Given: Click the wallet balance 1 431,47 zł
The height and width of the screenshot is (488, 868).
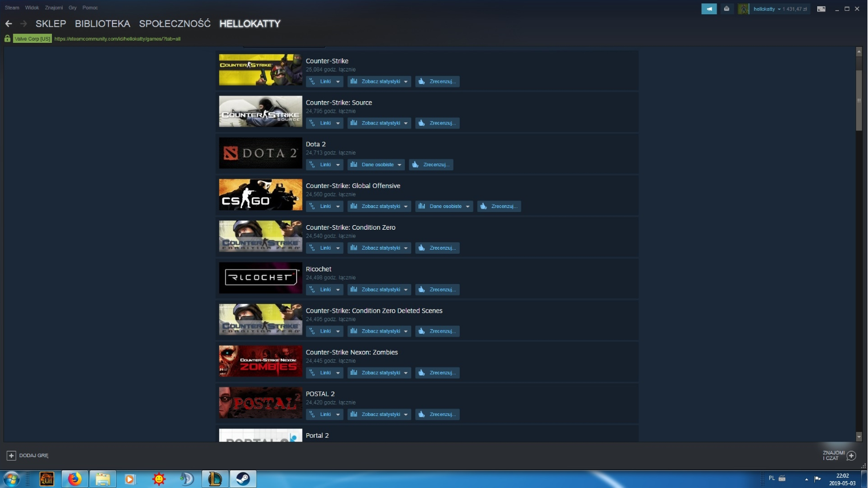Looking at the screenshot, I should coord(795,9).
